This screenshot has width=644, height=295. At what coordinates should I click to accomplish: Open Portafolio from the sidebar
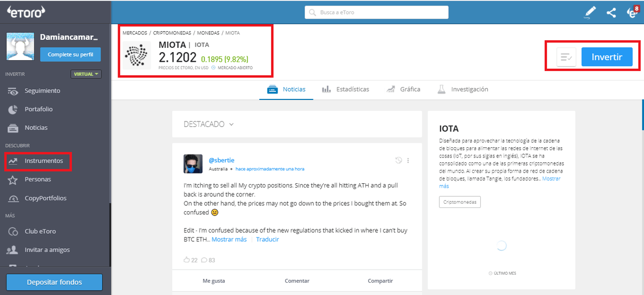(38, 109)
